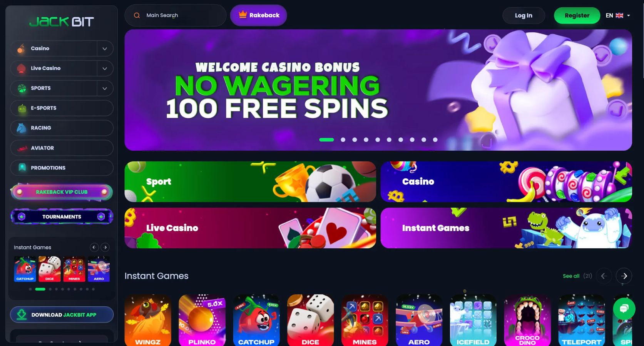This screenshot has height=346, width=644.
Task: Click the JackBit logo
Action: (62, 22)
